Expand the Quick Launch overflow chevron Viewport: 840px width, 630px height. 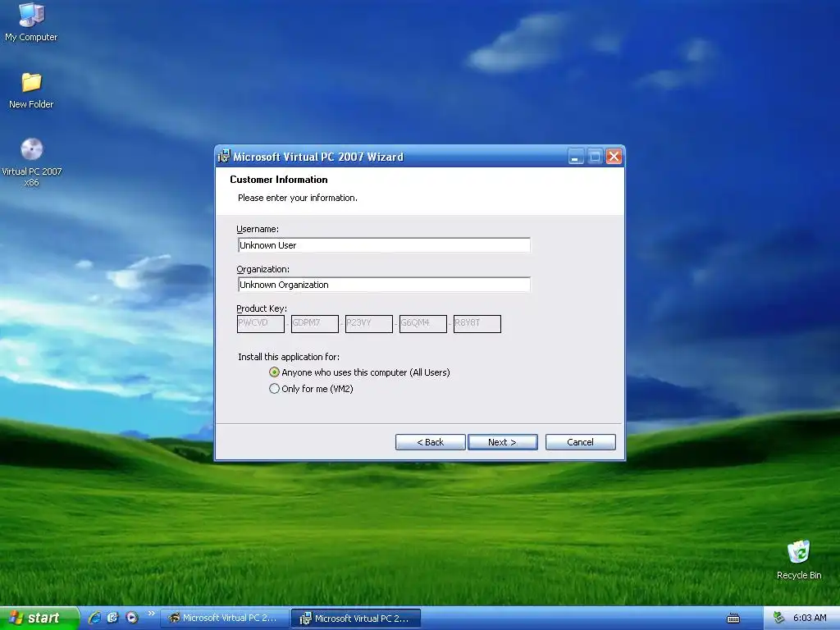[151, 614]
